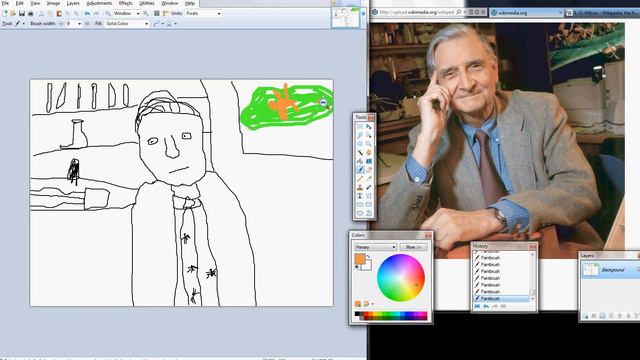Screen dimensions: 640x360
Task: Select the Clone Stamp tool
Action: [x=360, y=187]
